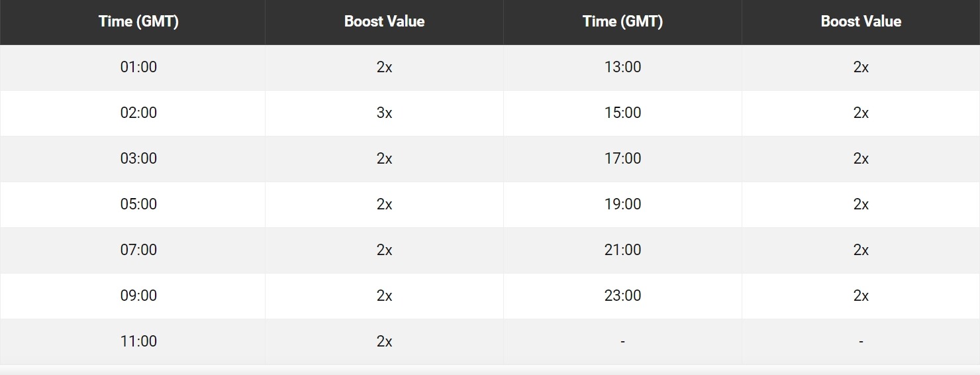Viewport: 980px width, 375px height.
Task: Click the 3x boost value
Action: click(x=384, y=113)
